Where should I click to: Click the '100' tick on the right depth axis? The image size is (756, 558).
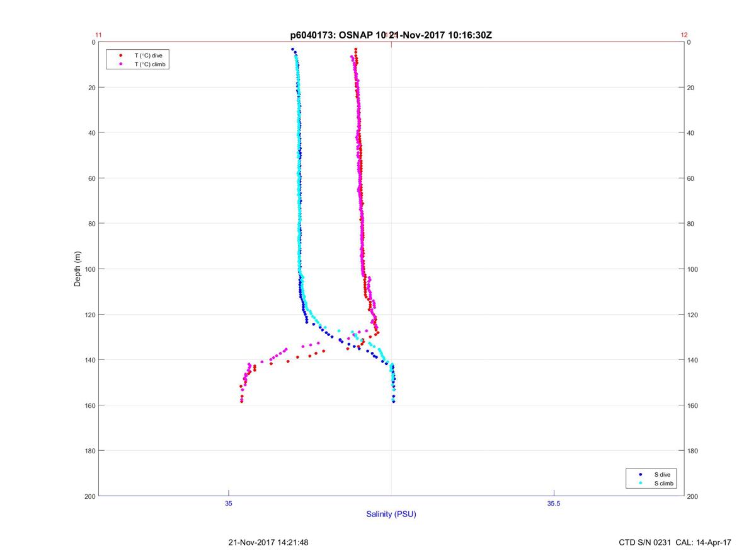click(692, 269)
